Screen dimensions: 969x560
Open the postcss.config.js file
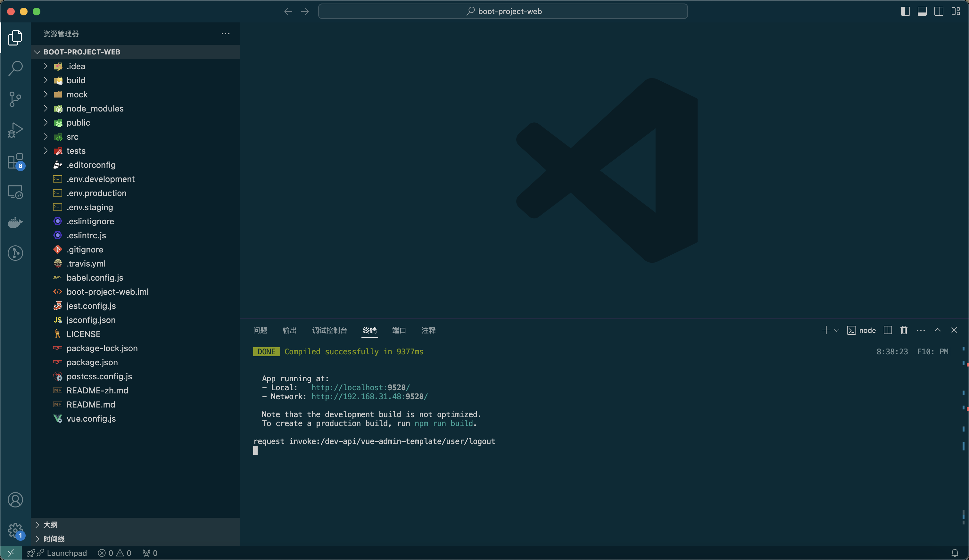coord(135,376)
